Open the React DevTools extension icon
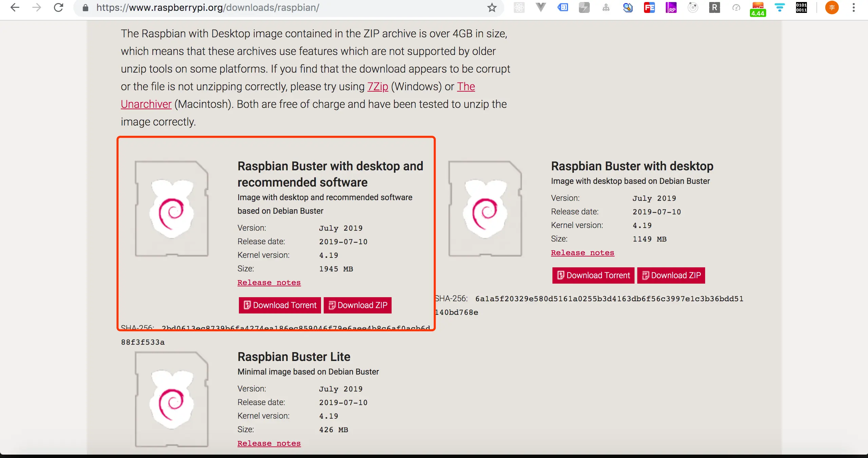 click(x=519, y=7)
